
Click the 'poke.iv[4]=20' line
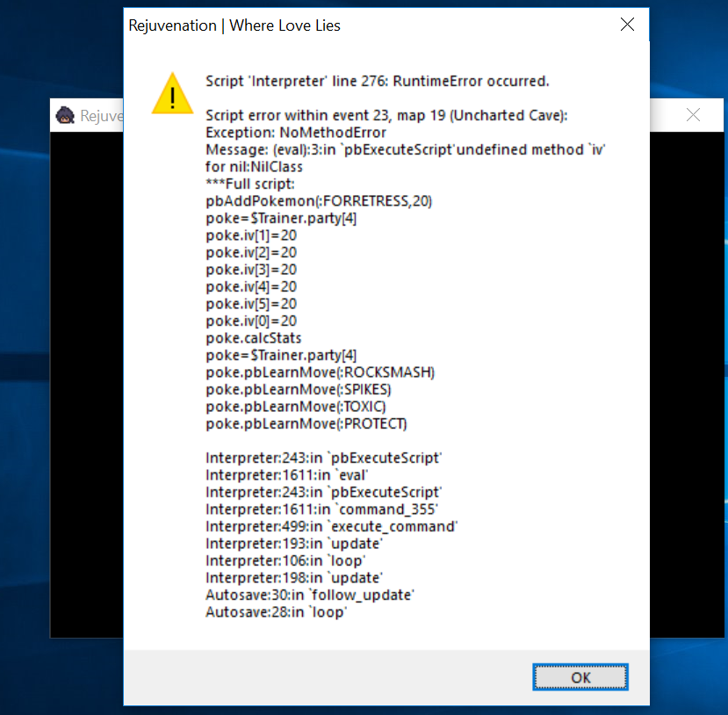[251, 287]
